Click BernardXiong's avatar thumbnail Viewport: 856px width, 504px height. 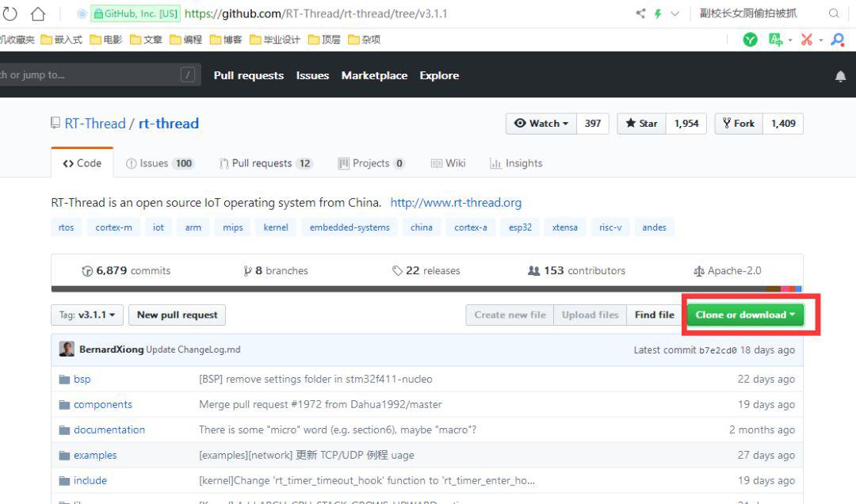pyautogui.click(x=67, y=349)
